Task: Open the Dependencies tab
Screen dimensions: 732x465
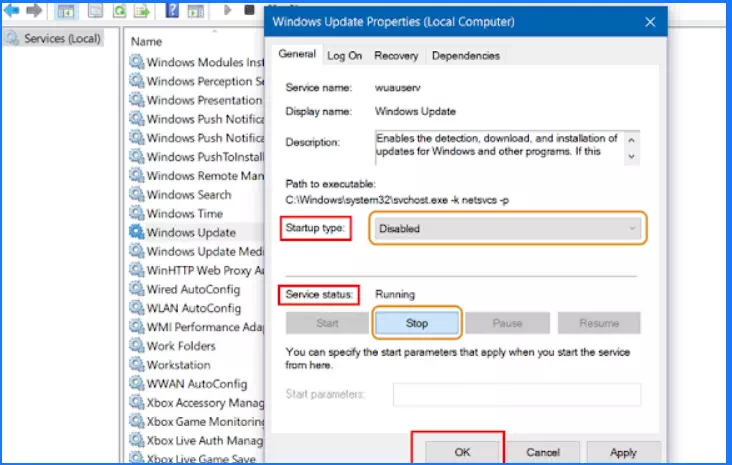Action: pyautogui.click(x=465, y=56)
